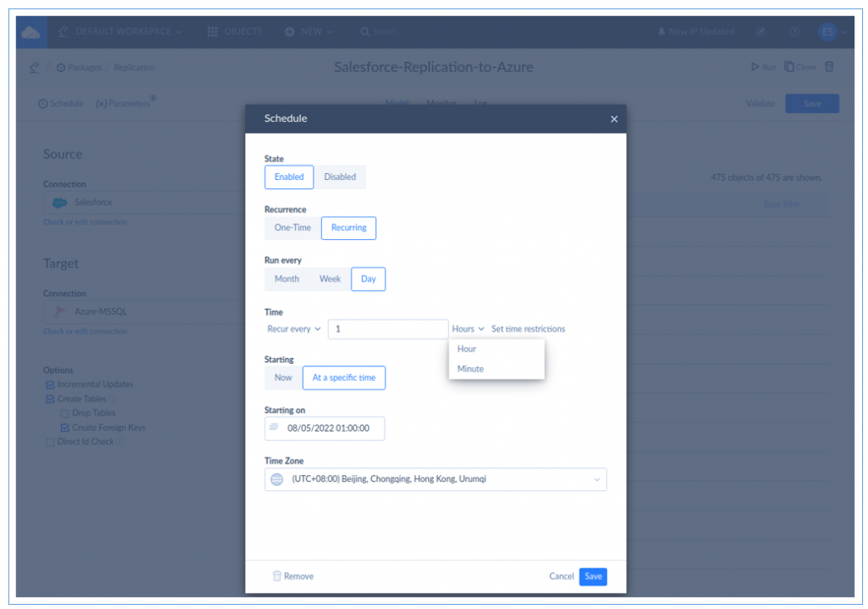Toggle Create Tables checkbox
868x609 pixels.
[x=50, y=399]
